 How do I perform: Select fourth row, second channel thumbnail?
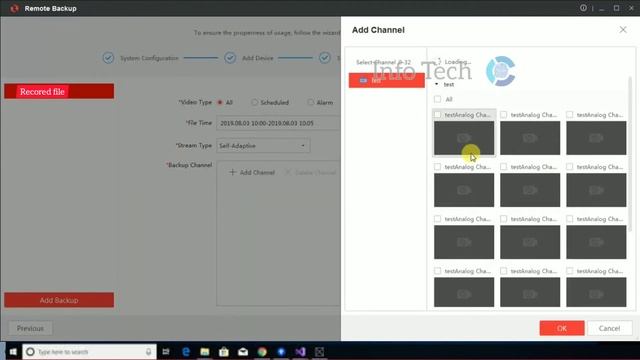pos(530,292)
